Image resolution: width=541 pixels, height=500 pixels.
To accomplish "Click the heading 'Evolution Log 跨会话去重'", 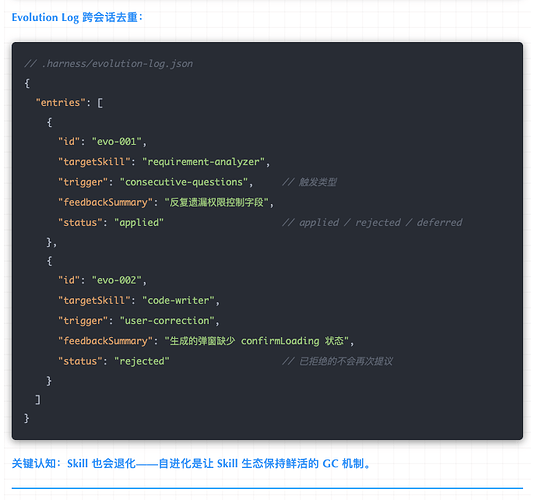I will tap(77, 17).
